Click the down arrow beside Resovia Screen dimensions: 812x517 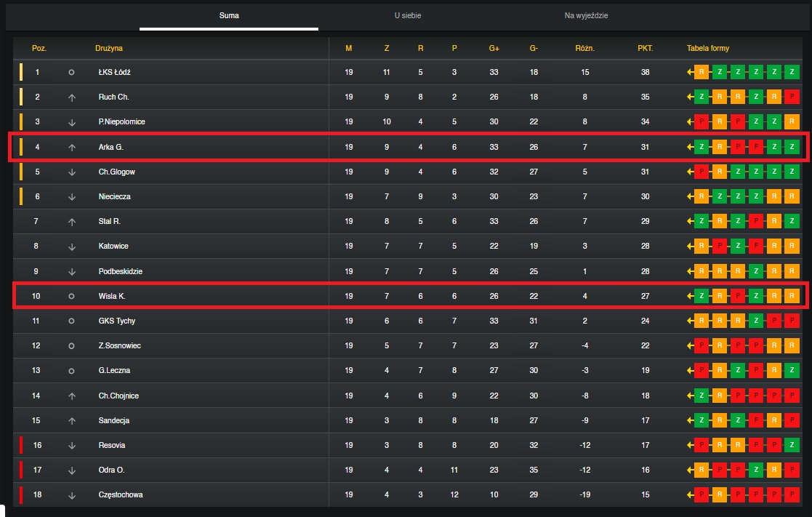tap(72, 446)
